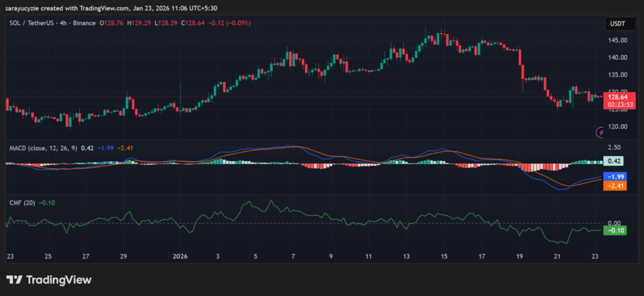Screen dimensions: 644x296
Task: Select the CMF (20) indicator legend
Action: coord(22,203)
